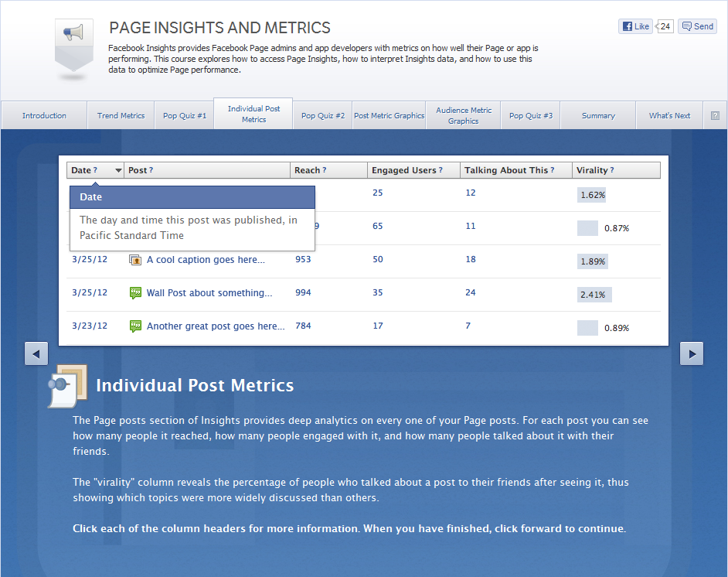Click the Engaged Users help question mark
The width and height of the screenshot is (728, 577).
[441, 170]
